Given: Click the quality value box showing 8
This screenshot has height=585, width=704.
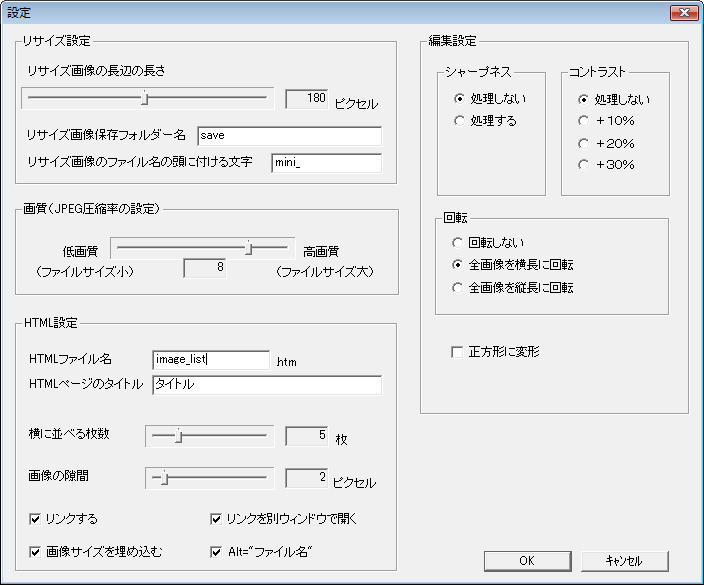Looking at the screenshot, I should [x=205, y=268].
